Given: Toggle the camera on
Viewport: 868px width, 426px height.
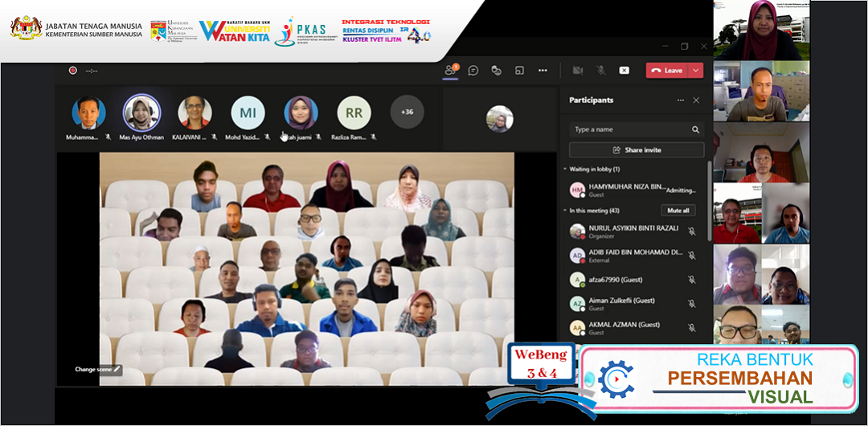Looking at the screenshot, I should coord(577,71).
